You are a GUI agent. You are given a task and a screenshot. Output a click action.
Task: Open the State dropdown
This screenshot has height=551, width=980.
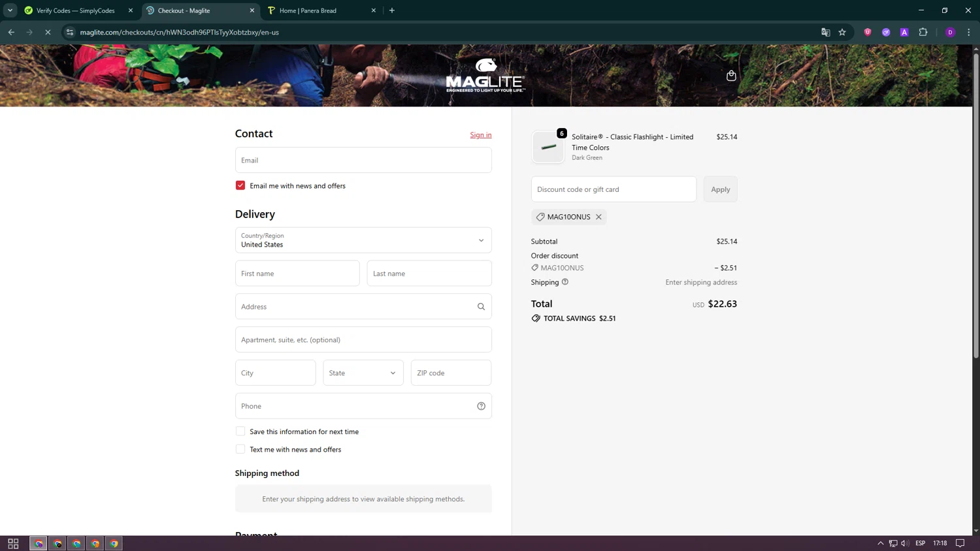click(363, 373)
